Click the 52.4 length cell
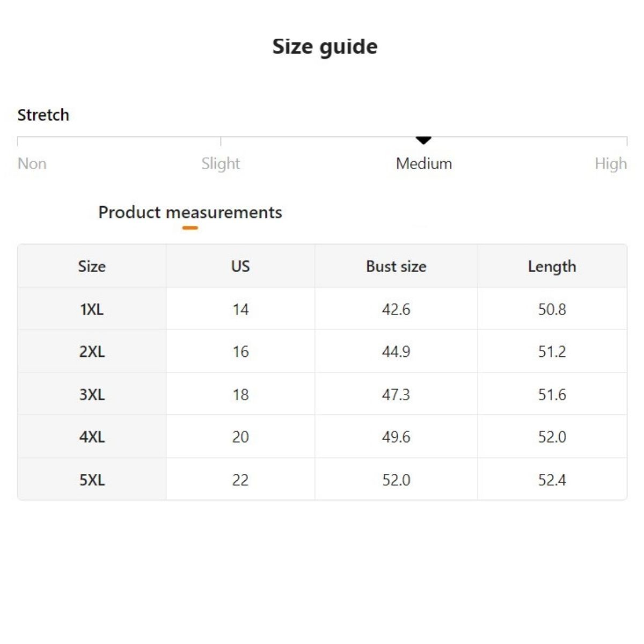Image resolution: width=644 pixels, height=644 pixels. coord(552,480)
